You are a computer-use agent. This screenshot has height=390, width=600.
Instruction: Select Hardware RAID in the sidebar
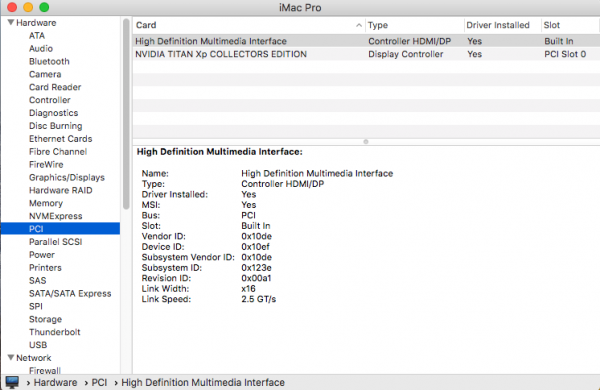tap(60, 190)
